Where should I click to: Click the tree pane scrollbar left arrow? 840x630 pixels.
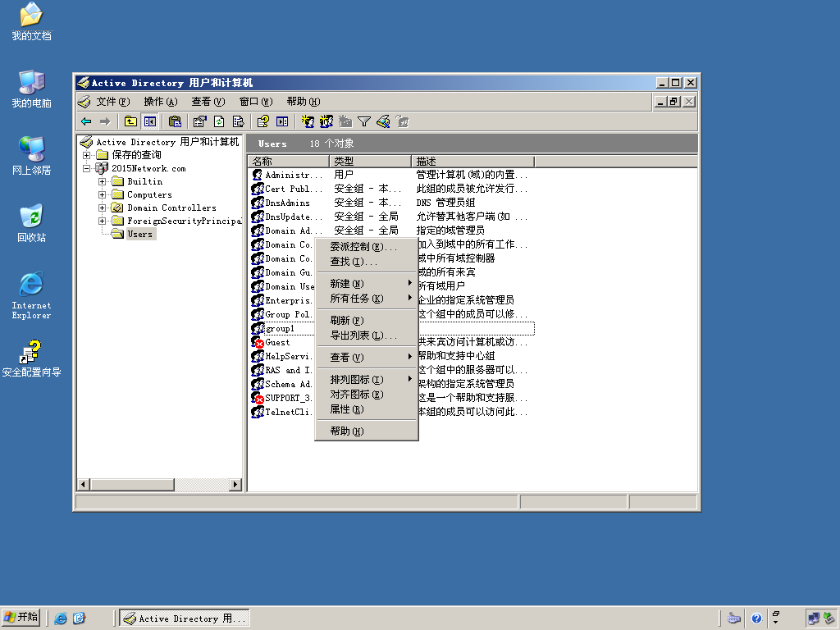(x=83, y=485)
